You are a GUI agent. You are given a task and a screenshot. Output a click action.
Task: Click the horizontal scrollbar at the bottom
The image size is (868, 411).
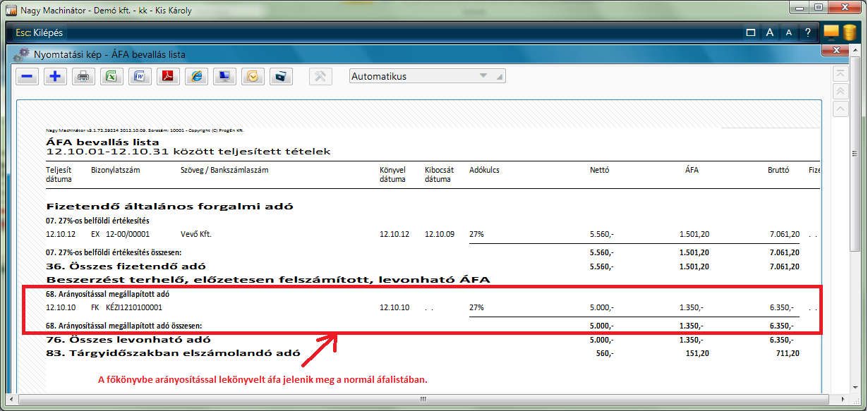pos(422,398)
